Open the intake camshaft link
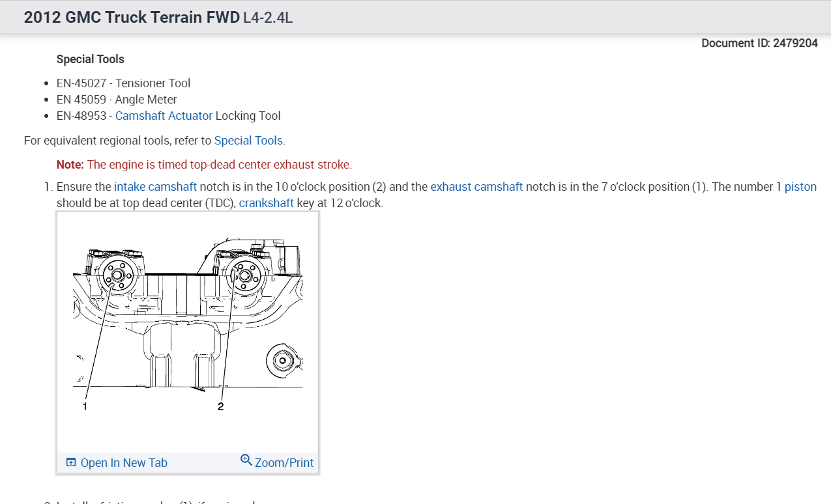 (x=155, y=187)
